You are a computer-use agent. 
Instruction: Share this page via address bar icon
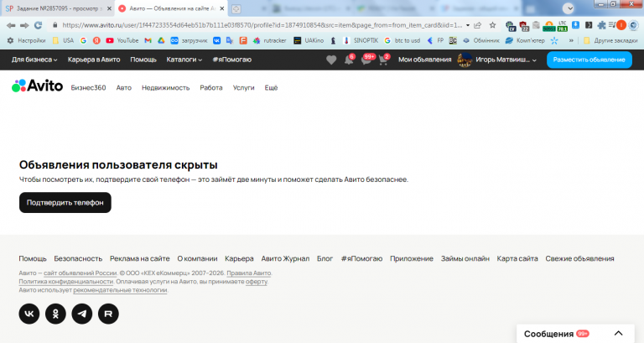[x=478, y=25]
